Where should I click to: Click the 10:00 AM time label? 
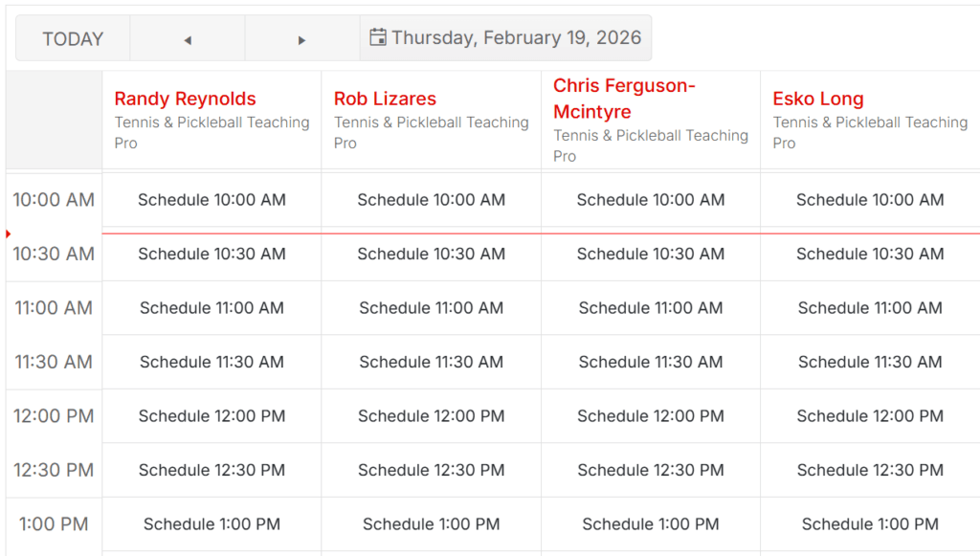[54, 200]
